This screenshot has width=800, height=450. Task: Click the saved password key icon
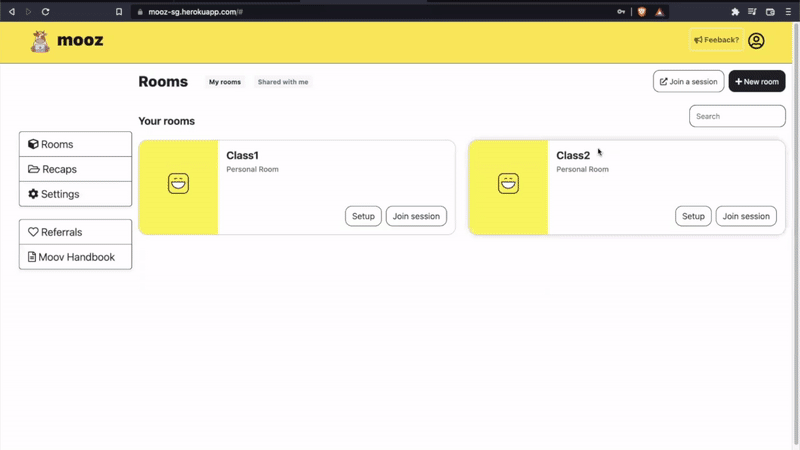pyautogui.click(x=621, y=12)
